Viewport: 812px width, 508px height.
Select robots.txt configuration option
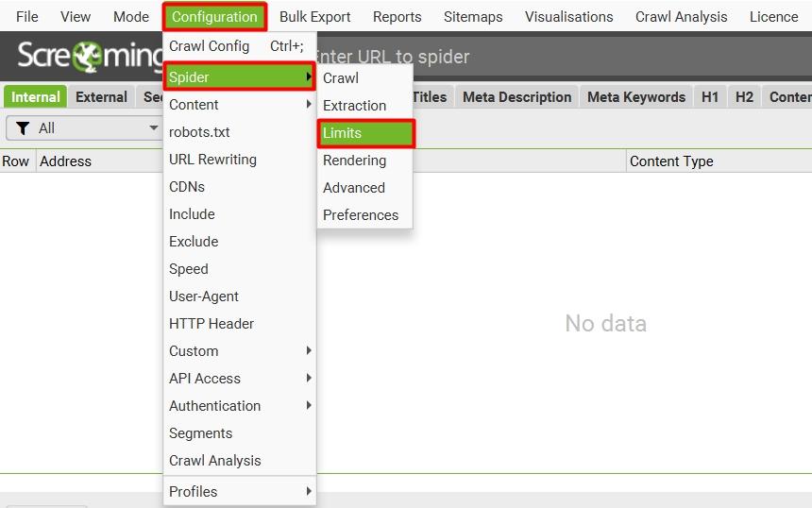click(x=199, y=132)
